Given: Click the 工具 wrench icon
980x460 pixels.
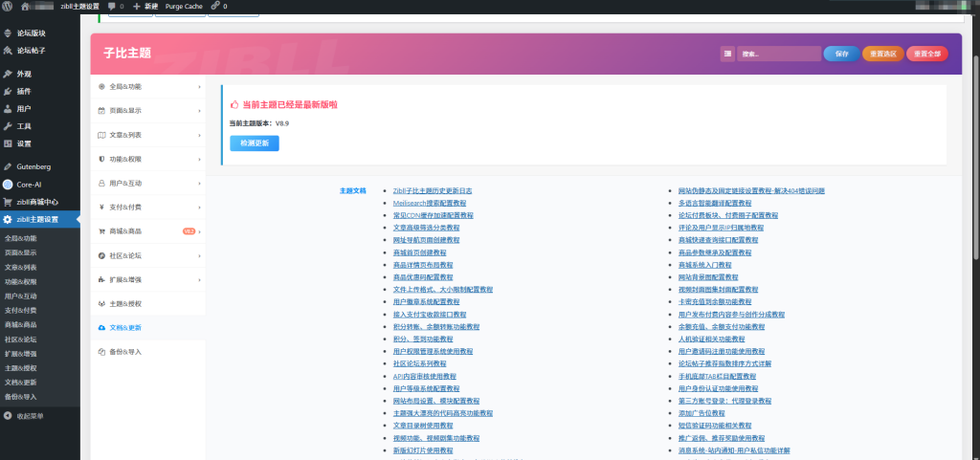Looking at the screenshot, I should pos(8,126).
